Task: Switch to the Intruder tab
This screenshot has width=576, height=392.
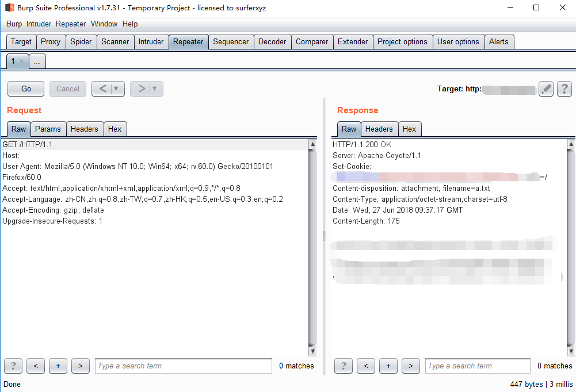Action: click(x=151, y=42)
